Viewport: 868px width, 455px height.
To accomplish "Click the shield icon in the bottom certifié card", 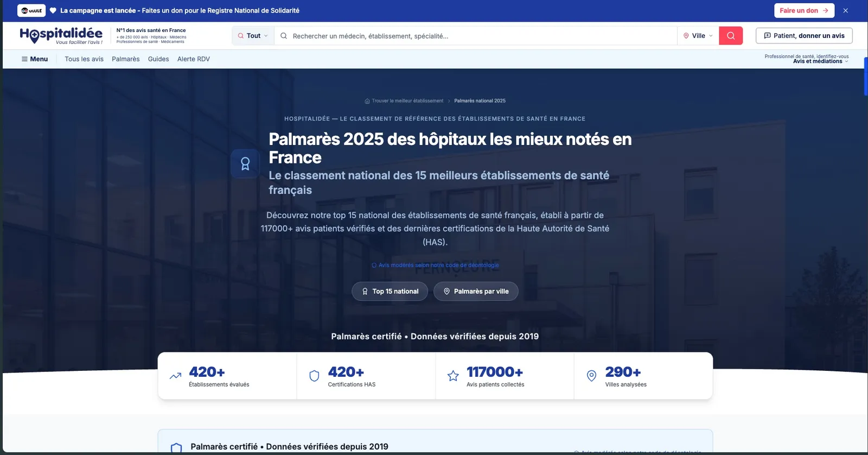I will click(176, 448).
